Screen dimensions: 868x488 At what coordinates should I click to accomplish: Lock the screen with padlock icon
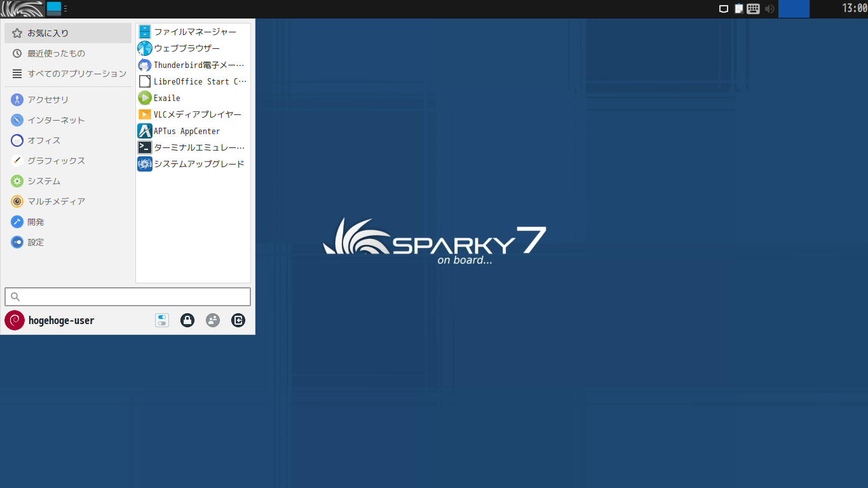(x=187, y=320)
